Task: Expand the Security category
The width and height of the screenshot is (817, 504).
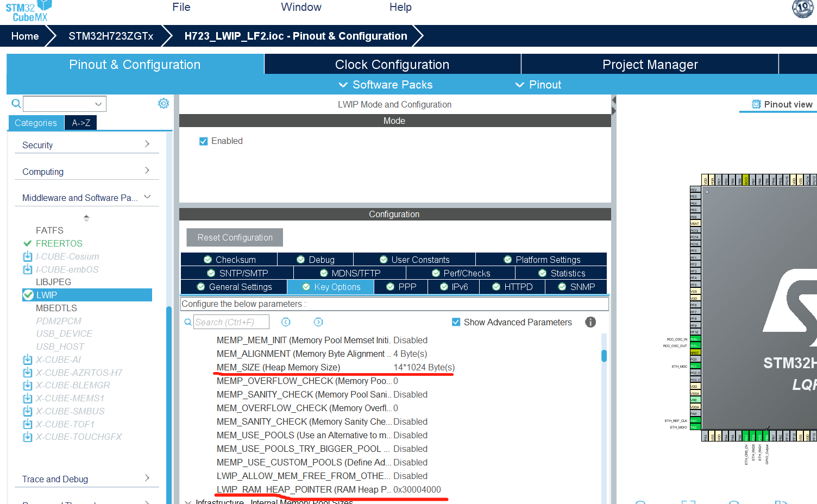Action: tap(147, 144)
